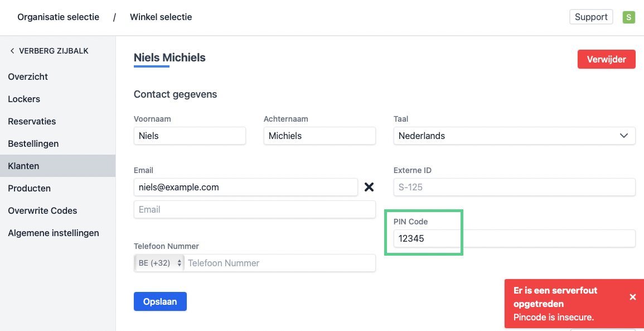644x331 pixels.
Task: Collapse sidebar with Verberg Zijbalk chevron
Action: click(12, 51)
